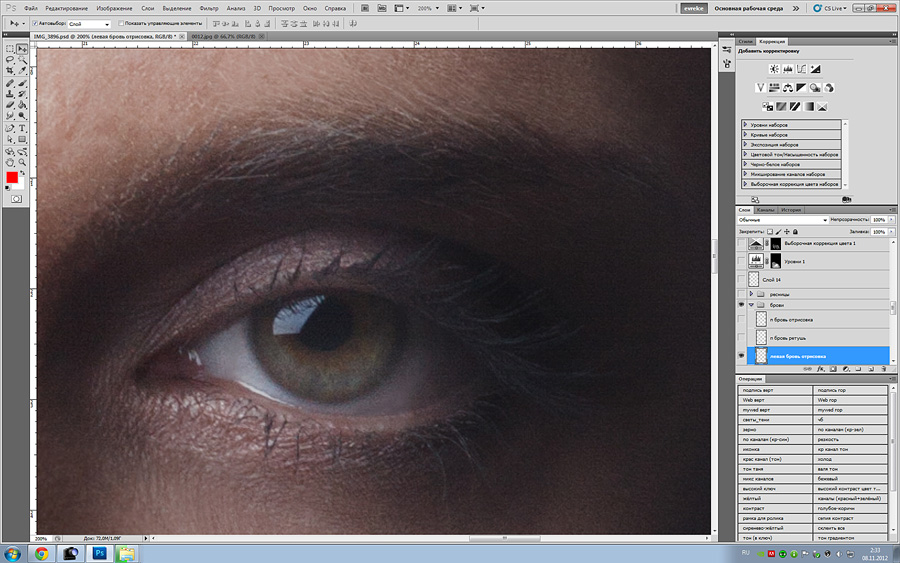
Task: Add a Vibrance adjustment
Action: click(761, 88)
